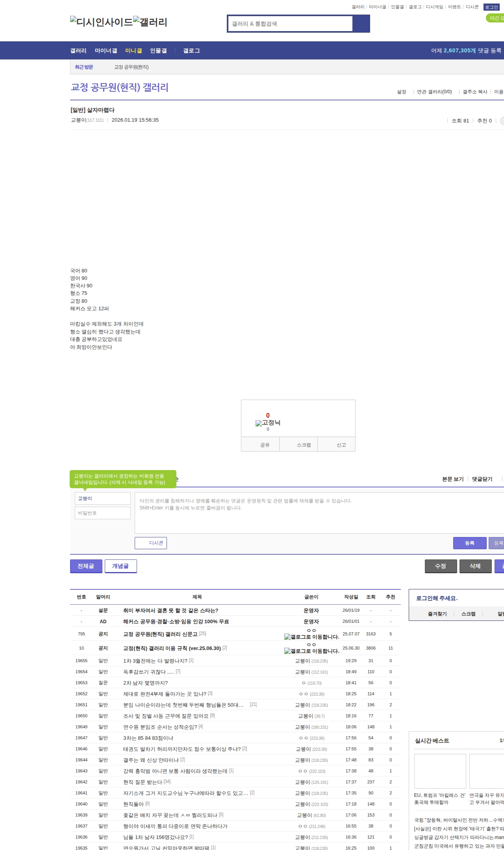
Task: Open the survey post 취미 부자여서 결혼 못 할 것 같은 스타는?
Action: pyautogui.click(x=170, y=610)
